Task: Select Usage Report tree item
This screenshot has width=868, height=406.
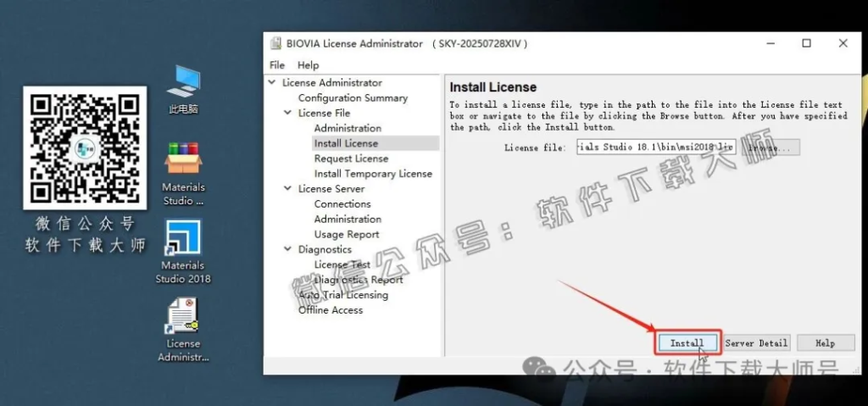Action: [347, 234]
